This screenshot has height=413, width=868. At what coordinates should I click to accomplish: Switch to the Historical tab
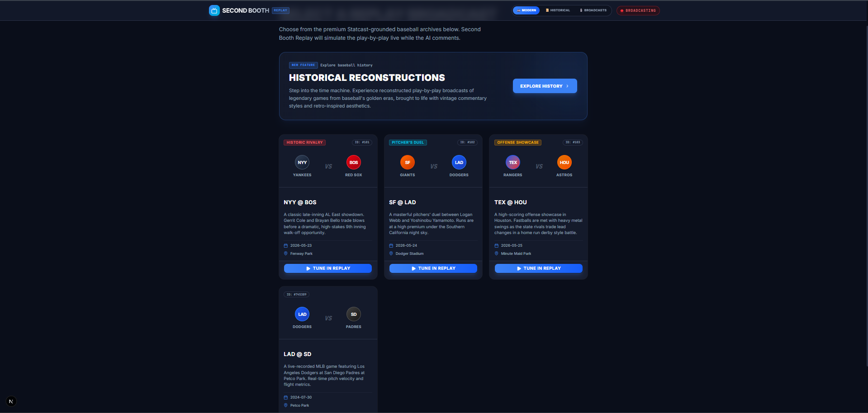[x=558, y=10]
